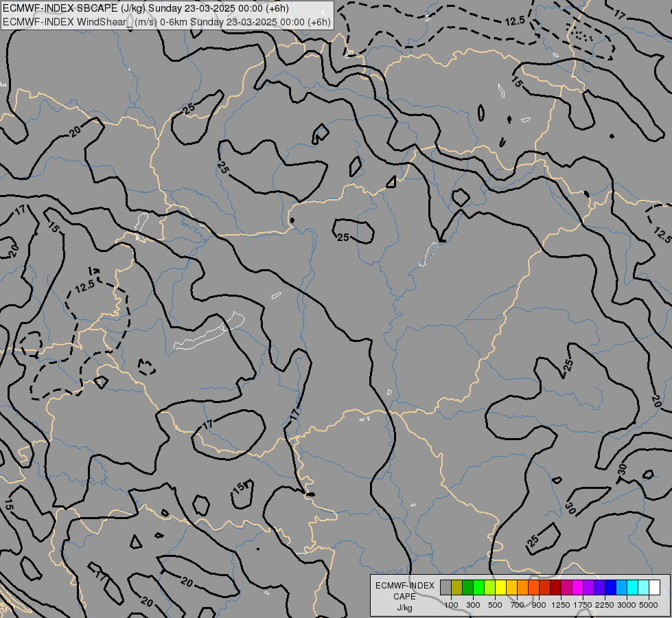Image resolution: width=672 pixels, height=618 pixels.
Task: Click the J/kg unit label in the legend
Action: click(x=404, y=608)
